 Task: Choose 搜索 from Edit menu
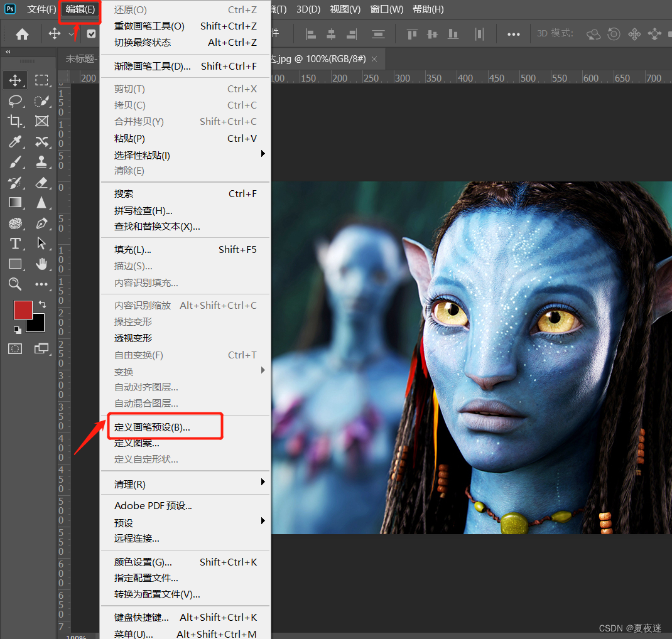click(185, 193)
